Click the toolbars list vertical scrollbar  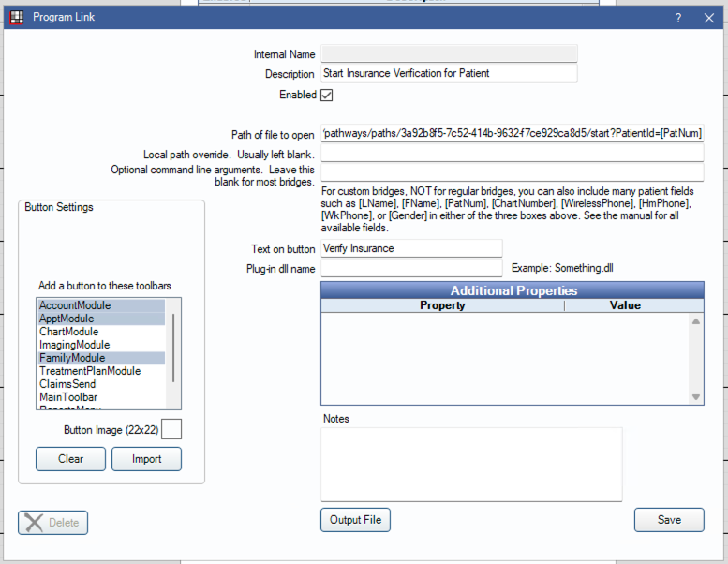click(174, 347)
